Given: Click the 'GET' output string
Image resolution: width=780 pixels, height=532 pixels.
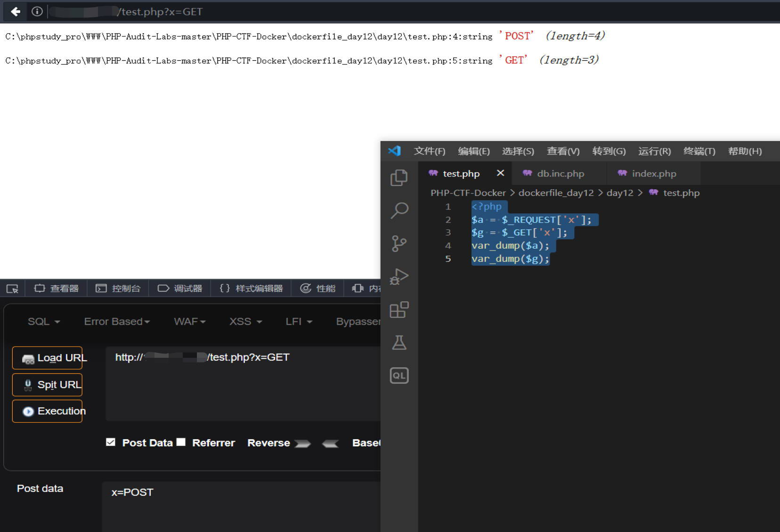Looking at the screenshot, I should (513, 60).
